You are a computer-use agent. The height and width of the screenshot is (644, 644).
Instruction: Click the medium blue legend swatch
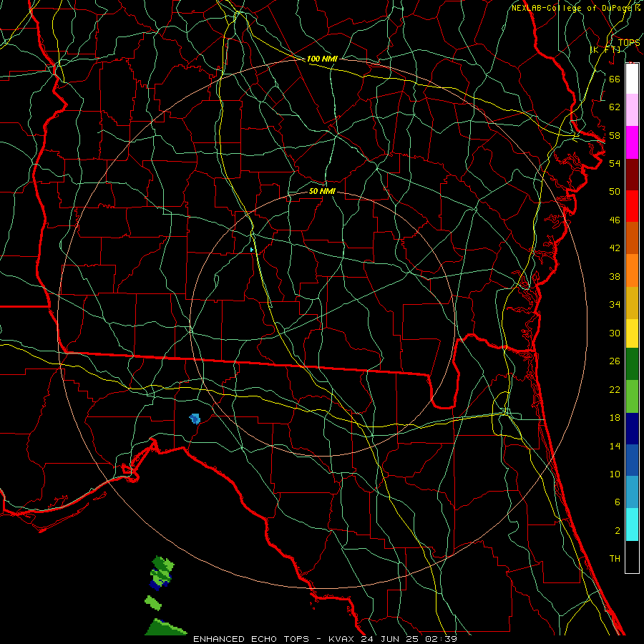click(632, 460)
